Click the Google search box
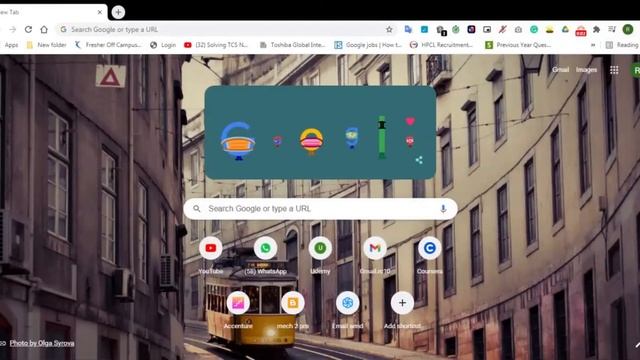The width and height of the screenshot is (640, 360). (x=320, y=209)
